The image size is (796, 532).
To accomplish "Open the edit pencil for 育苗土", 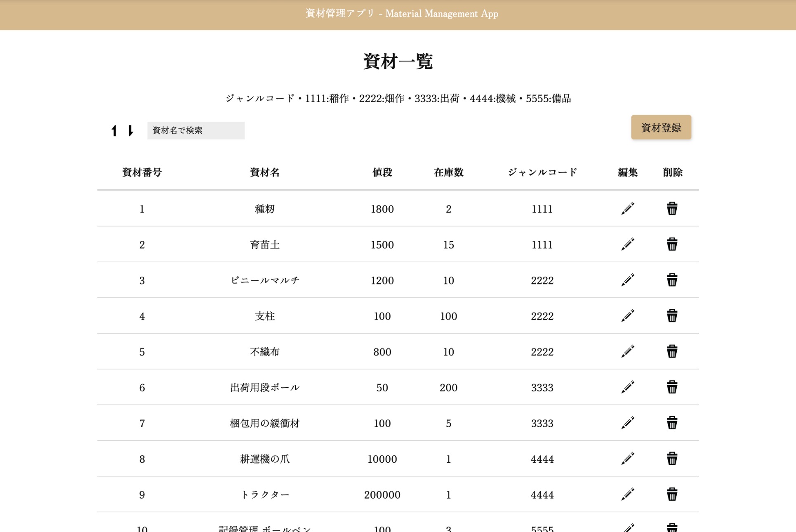I will [x=627, y=245].
